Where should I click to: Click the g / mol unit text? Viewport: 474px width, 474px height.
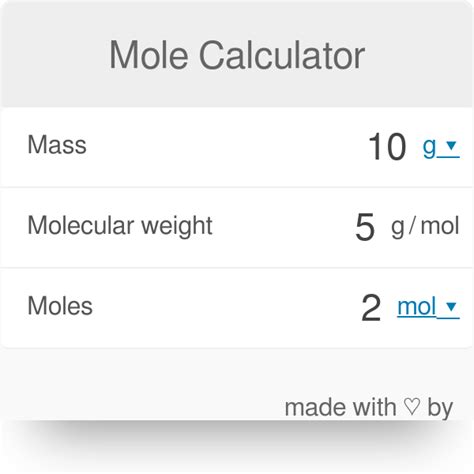(425, 227)
